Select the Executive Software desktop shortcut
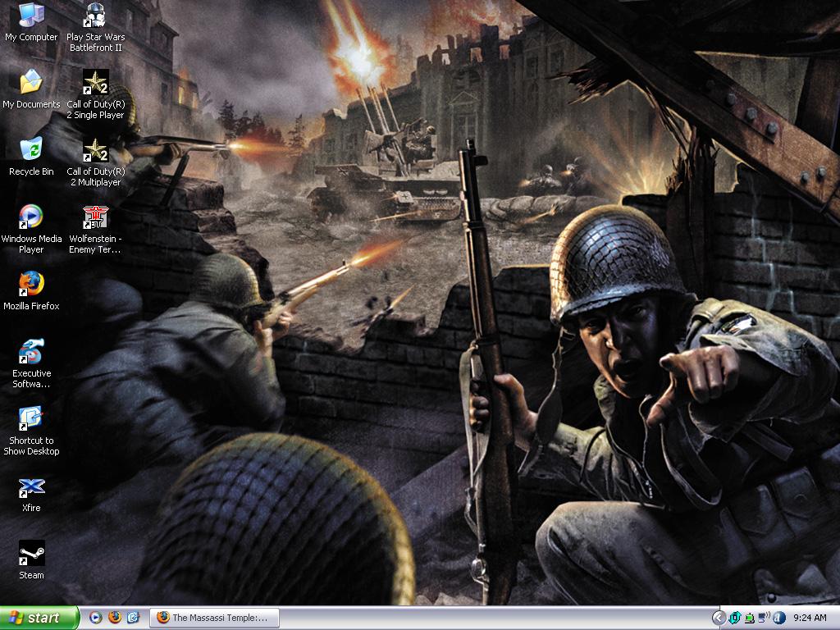 (31, 363)
